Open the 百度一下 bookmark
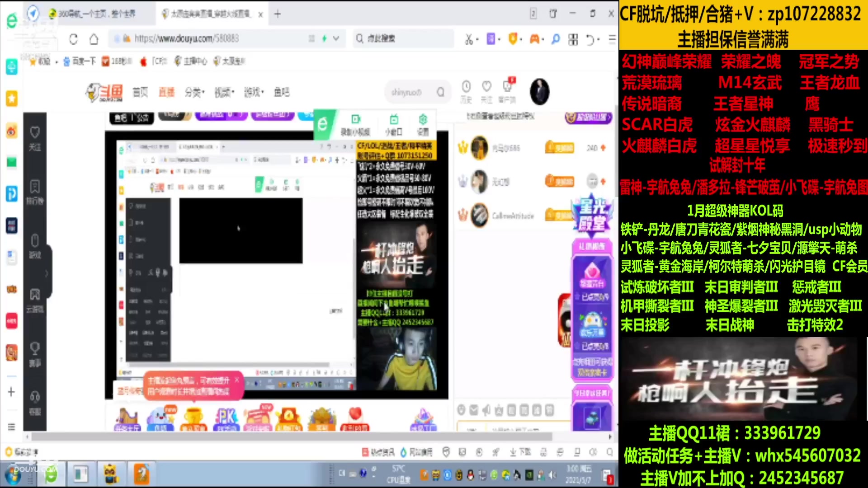868x488 pixels. pyautogui.click(x=80, y=61)
